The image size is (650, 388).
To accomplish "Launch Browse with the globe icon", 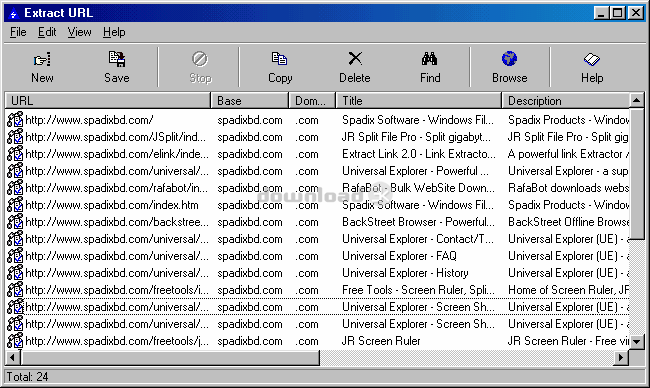I will [x=509, y=59].
